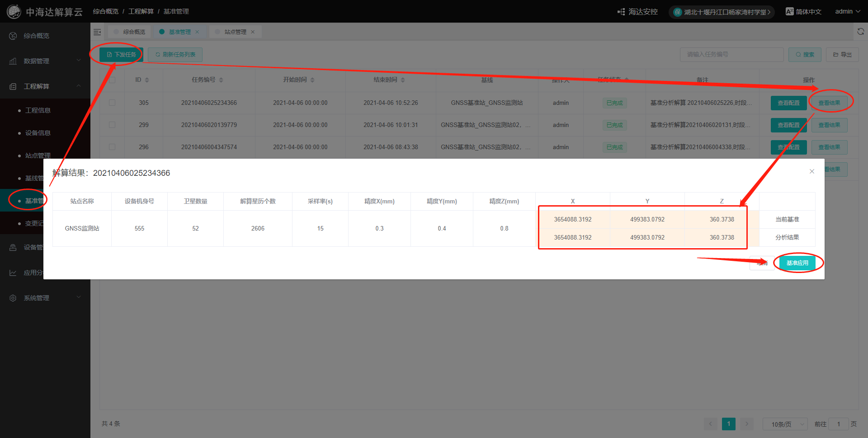Tick the checkbox for task row 299
Screen dimensions: 868x438
click(112, 125)
